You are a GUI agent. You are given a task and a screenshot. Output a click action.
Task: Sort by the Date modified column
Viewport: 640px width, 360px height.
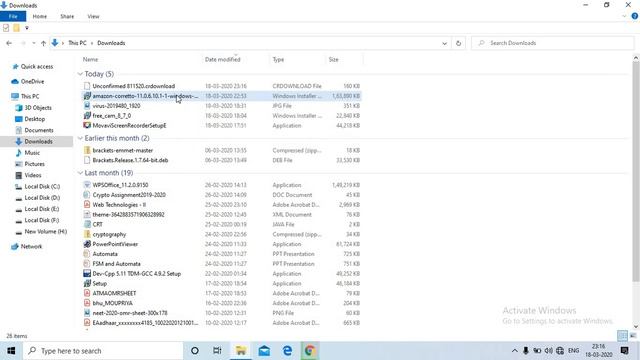tap(222, 60)
